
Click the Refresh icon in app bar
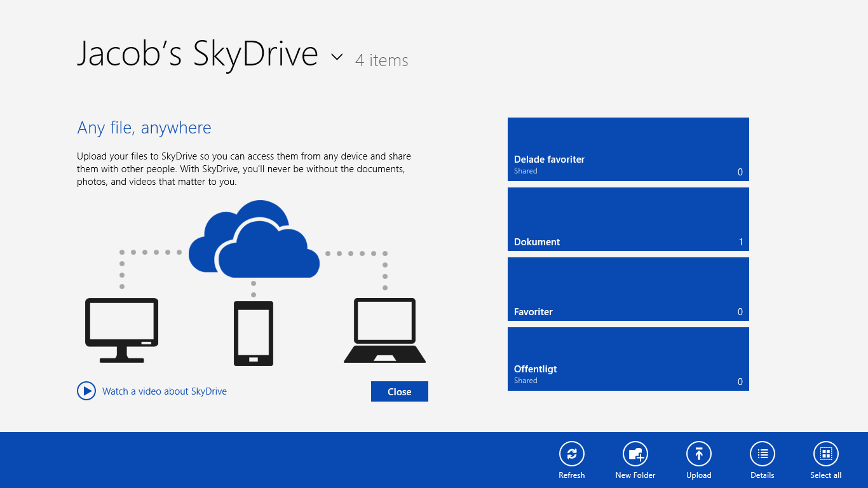[x=571, y=454]
